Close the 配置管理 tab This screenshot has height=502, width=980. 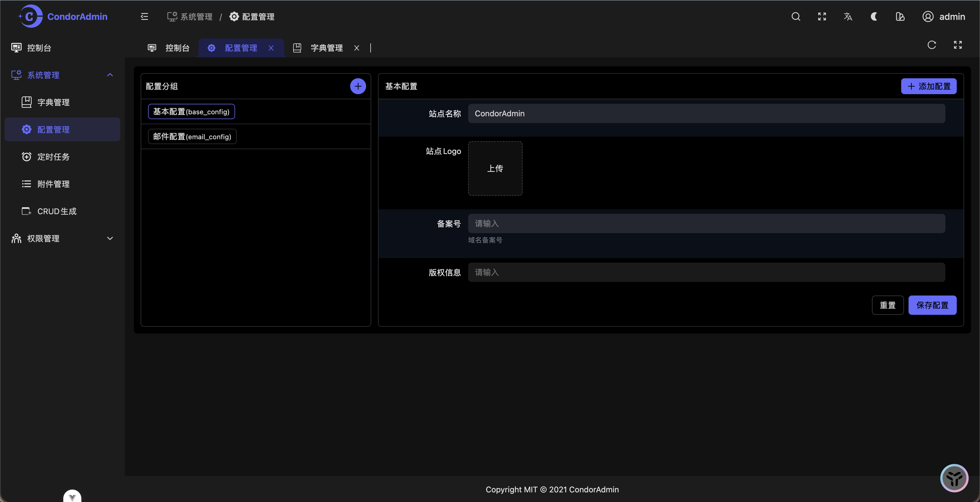[x=271, y=48]
